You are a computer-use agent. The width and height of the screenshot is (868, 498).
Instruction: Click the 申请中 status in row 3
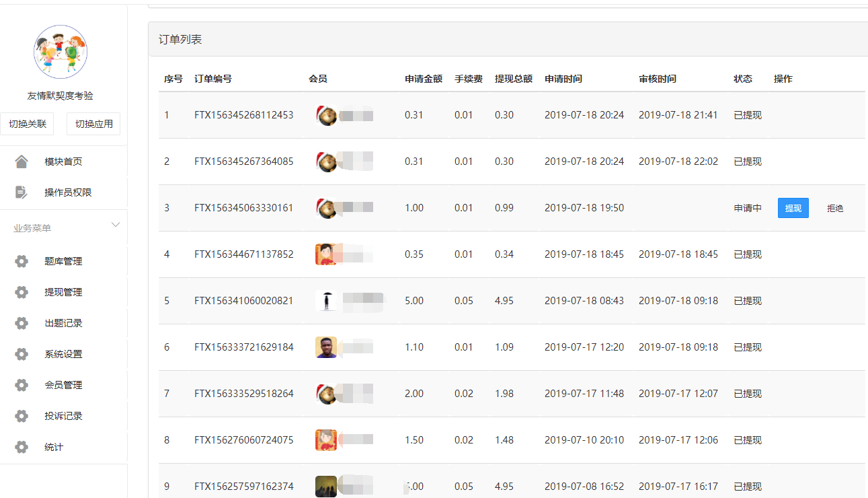click(x=748, y=208)
